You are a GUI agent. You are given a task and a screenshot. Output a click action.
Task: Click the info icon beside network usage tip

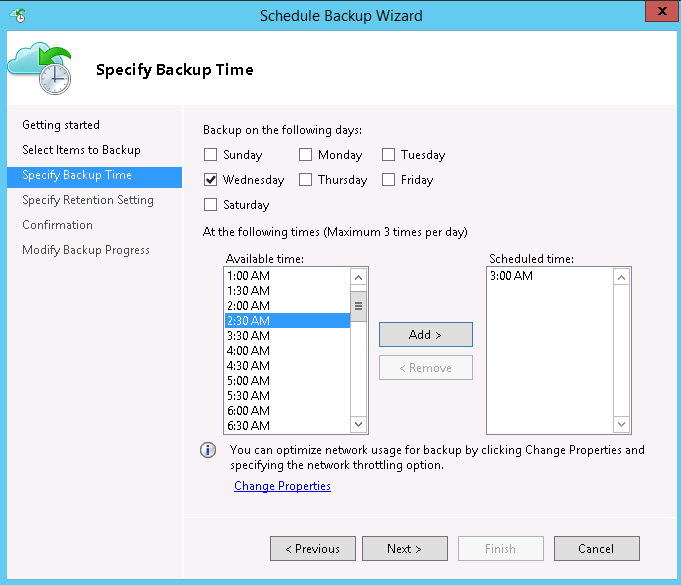click(208, 450)
